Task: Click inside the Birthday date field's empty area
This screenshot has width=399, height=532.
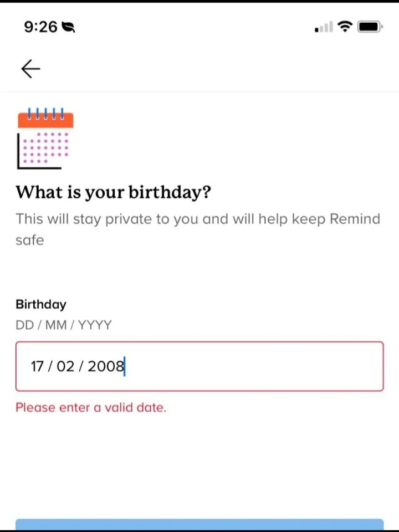Action: [255, 366]
